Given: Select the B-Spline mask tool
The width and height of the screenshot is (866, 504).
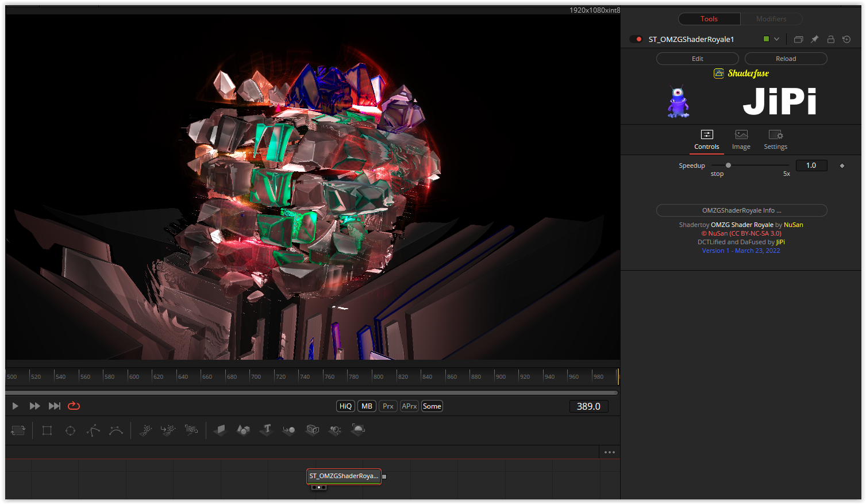Looking at the screenshot, I should tap(116, 430).
